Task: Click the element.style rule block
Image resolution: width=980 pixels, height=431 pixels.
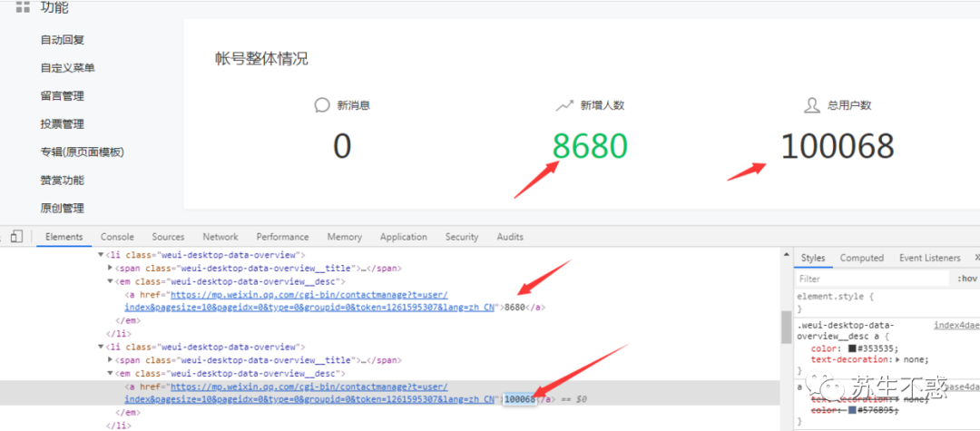Action: click(887, 303)
